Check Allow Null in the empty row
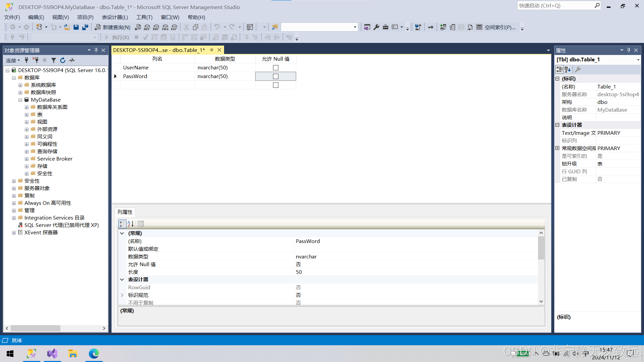 (275, 85)
